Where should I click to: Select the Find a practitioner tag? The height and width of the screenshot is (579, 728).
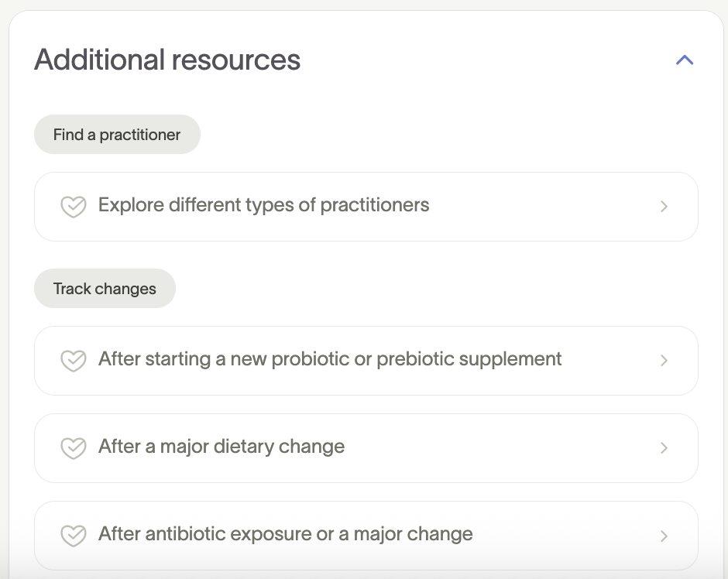pyautogui.click(x=116, y=134)
